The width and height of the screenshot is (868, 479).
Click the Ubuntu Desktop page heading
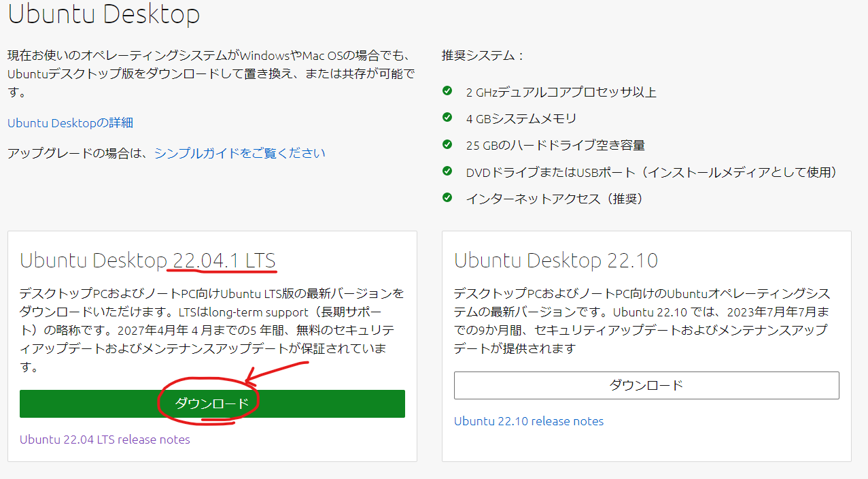(103, 14)
